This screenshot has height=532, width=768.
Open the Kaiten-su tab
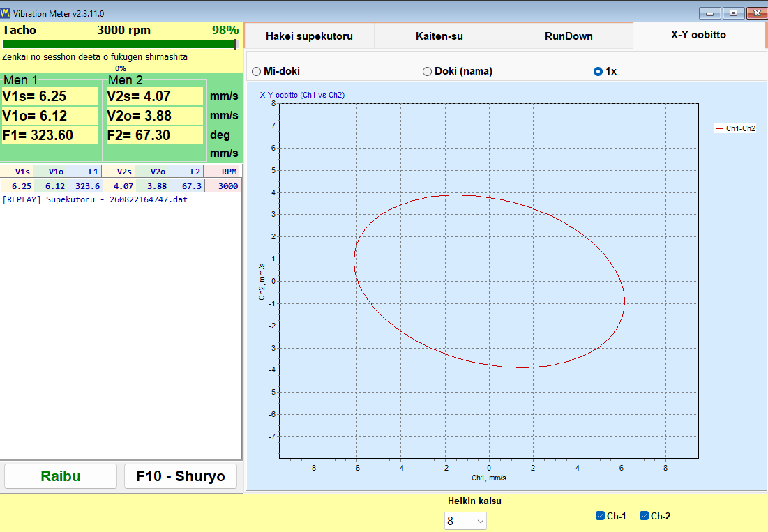tap(439, 36)
